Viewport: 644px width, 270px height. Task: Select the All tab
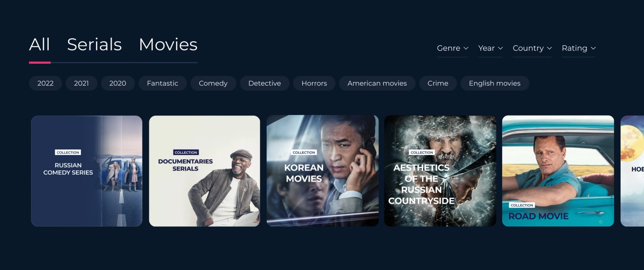[x=39, y=44]
